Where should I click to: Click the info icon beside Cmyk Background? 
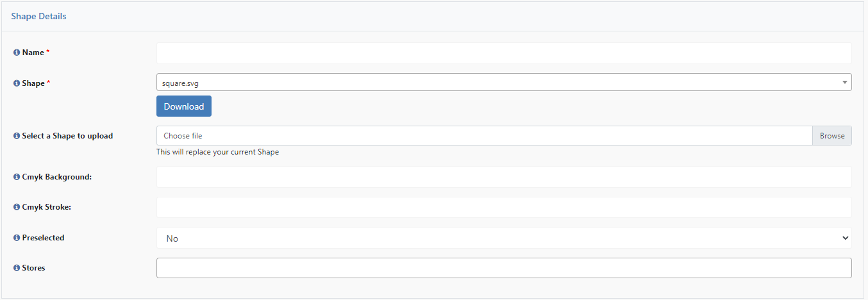click(17, 177)
